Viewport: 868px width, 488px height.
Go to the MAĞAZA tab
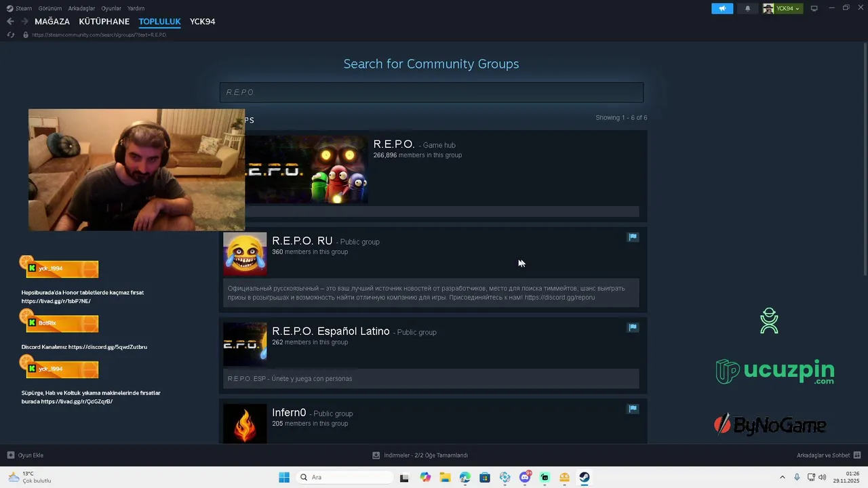52,22
